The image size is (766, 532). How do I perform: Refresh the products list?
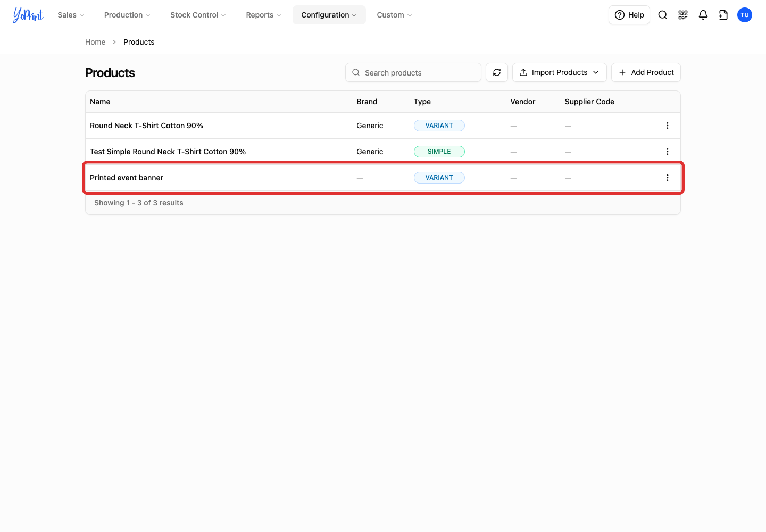pos(497,72)
